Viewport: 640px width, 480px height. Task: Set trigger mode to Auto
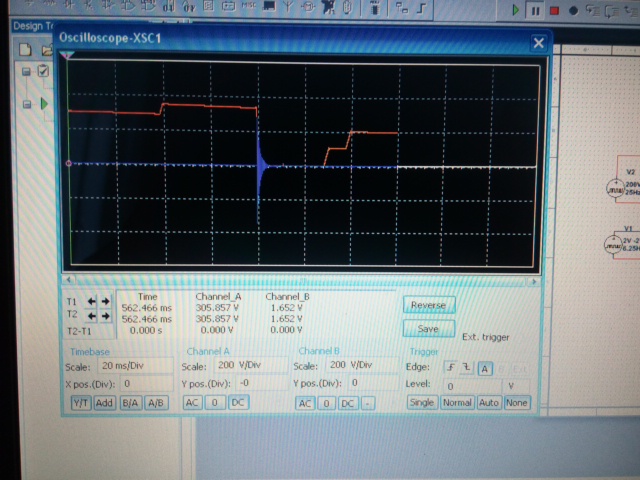[x=489, y=402]
